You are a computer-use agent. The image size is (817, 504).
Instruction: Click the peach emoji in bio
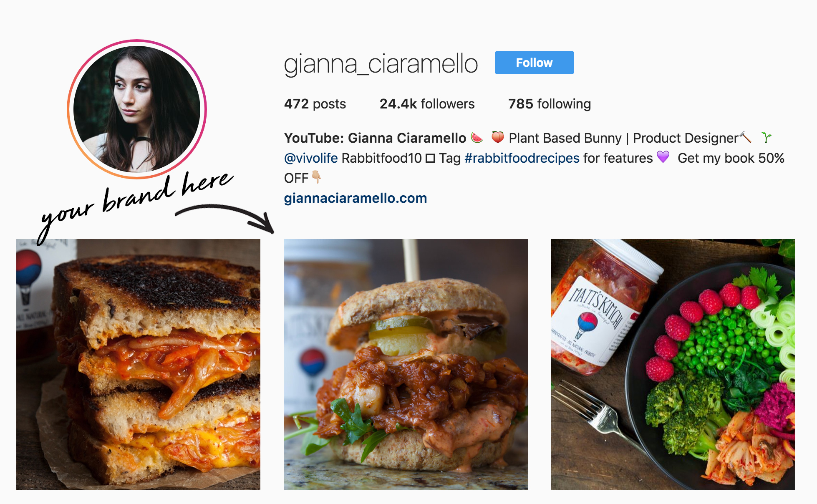[x=498, y=137]
